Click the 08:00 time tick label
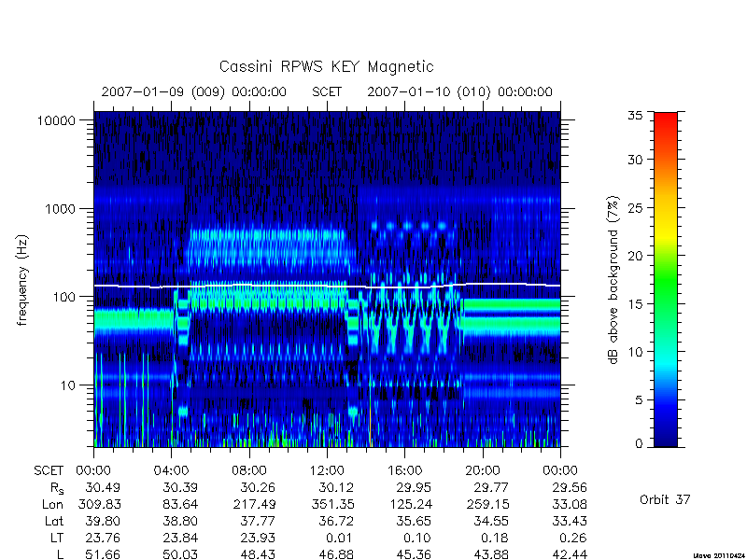 [249, 471]
